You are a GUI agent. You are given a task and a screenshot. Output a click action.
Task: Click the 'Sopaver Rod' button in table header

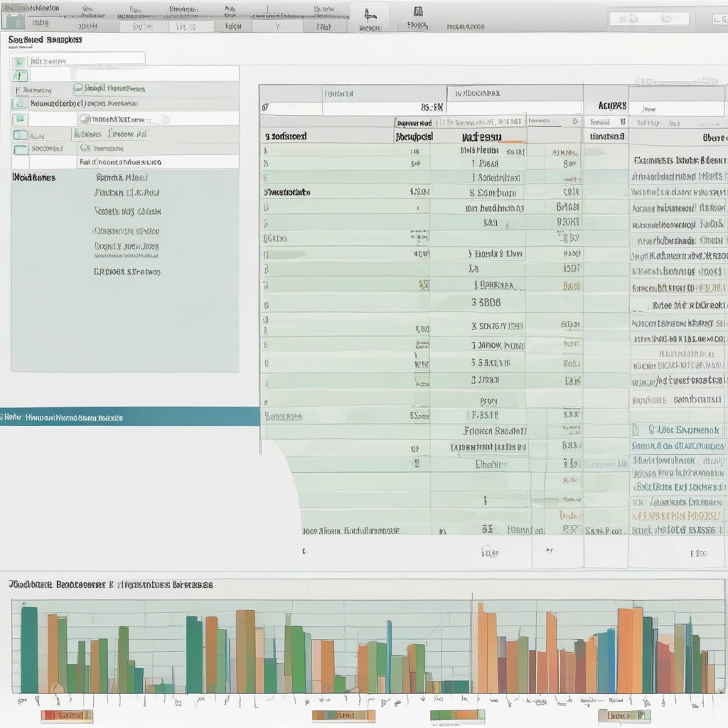coord(414,123)
